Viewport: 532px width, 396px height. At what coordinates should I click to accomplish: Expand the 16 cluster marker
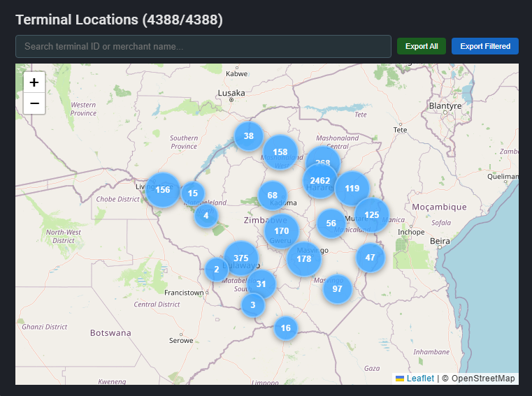coord(286,328)
